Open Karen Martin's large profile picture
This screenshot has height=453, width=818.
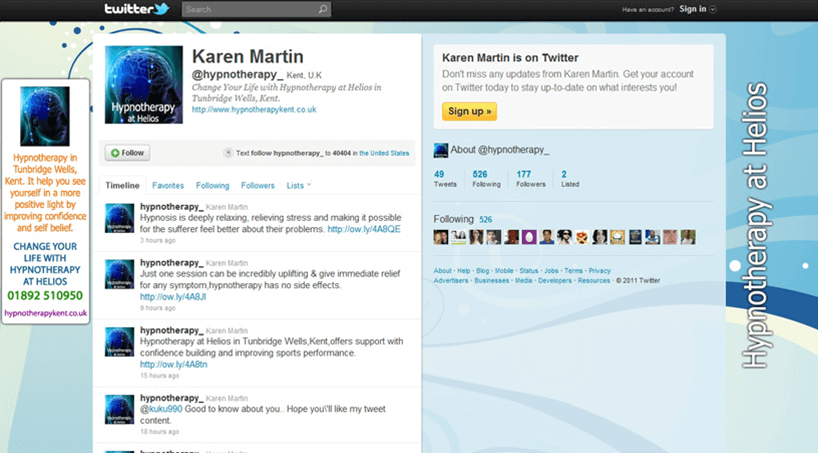point(143,85)
